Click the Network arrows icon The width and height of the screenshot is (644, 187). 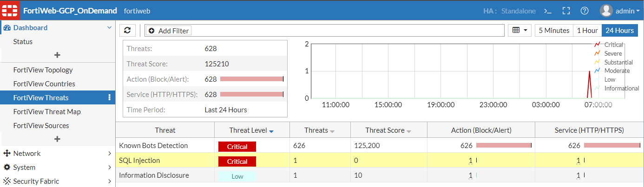(x=7, y=154)
